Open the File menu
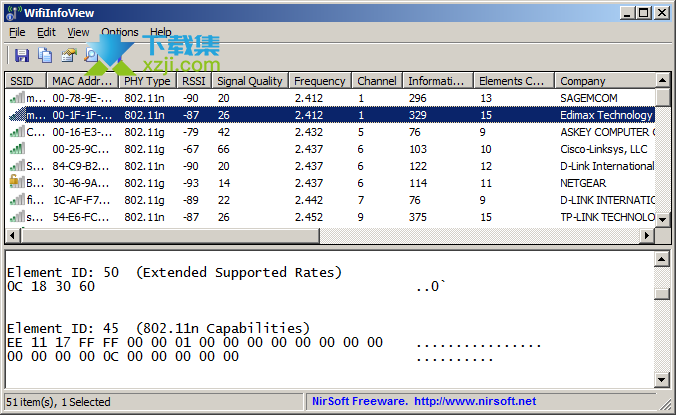This screenshot has width=676, height=415. pyautogui.click(x=17, y=32)
